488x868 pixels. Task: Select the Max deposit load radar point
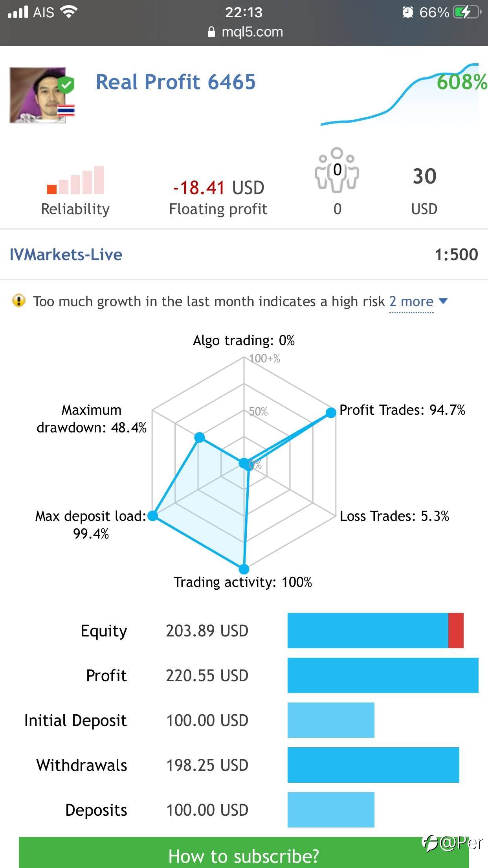[153, 516]
